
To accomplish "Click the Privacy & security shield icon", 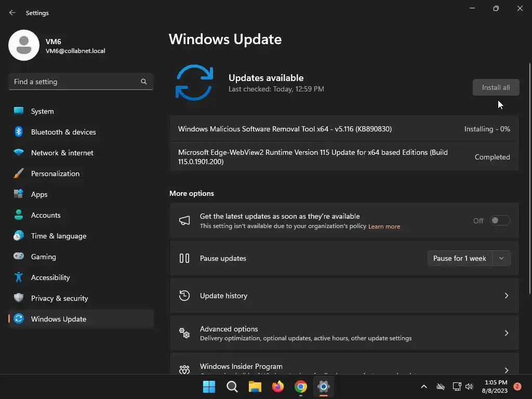I will pos(19,298).
